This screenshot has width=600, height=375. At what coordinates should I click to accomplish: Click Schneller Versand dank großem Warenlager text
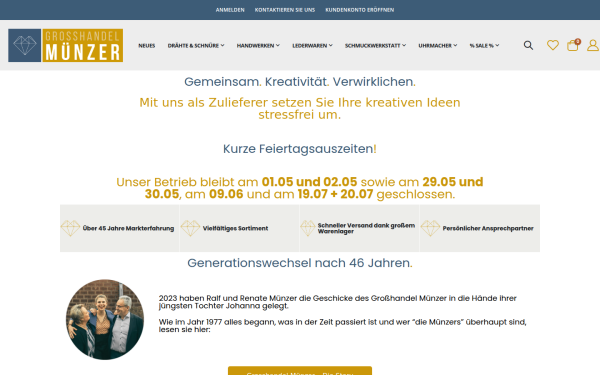[x=366, y=228]
